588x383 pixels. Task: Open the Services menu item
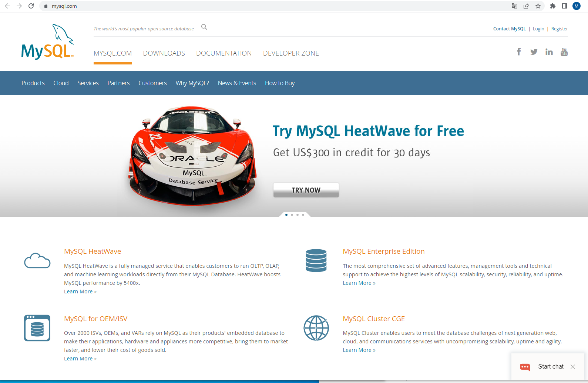coord(88,83)
